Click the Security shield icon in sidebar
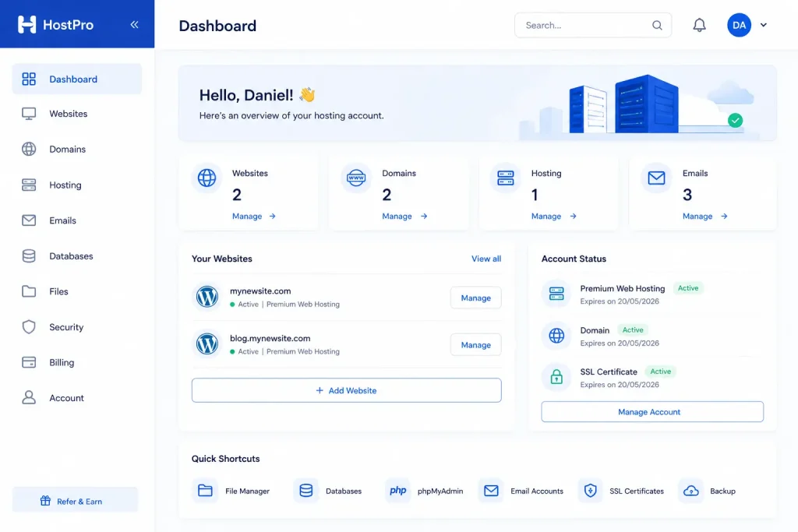798x532 pixels. click(29, 326)
